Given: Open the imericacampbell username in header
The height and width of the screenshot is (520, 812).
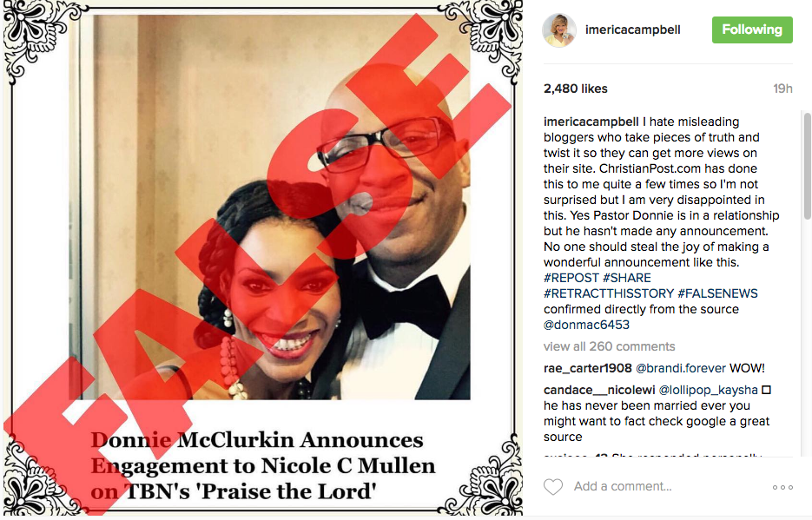Looking at the screenshot, I should coord(632,30).
